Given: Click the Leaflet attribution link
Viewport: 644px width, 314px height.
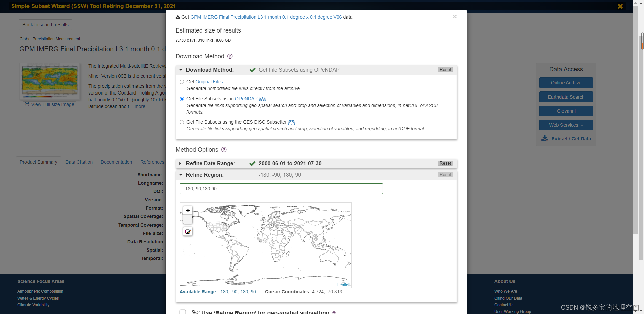Looking at the screenshot, I should click(343, 285).
